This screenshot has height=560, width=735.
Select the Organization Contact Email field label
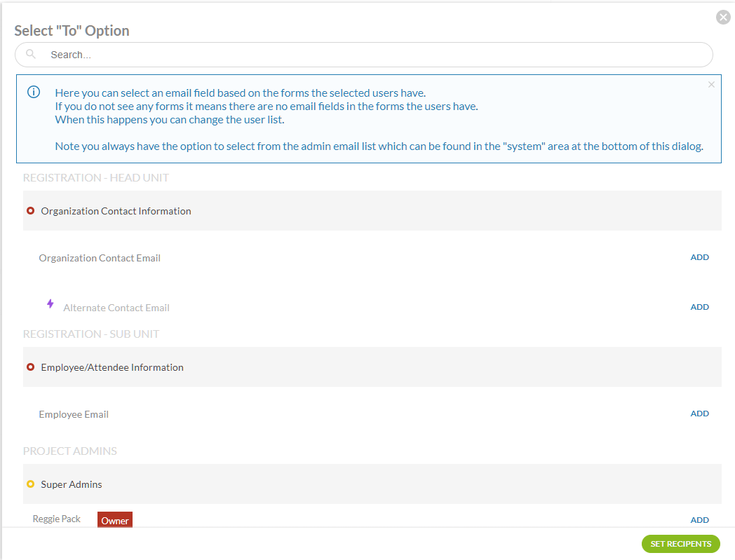click(100, 258)
